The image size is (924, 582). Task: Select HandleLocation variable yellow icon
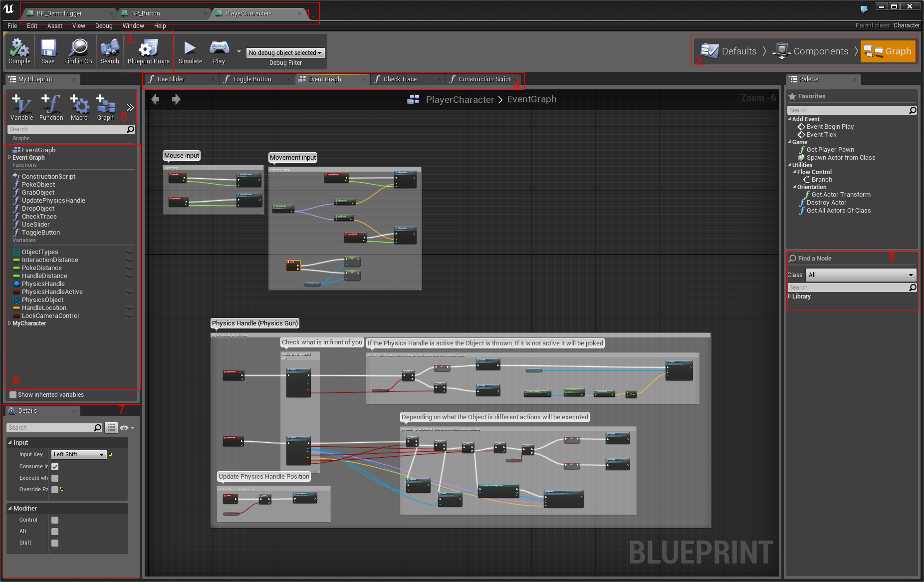pos(16,308)
